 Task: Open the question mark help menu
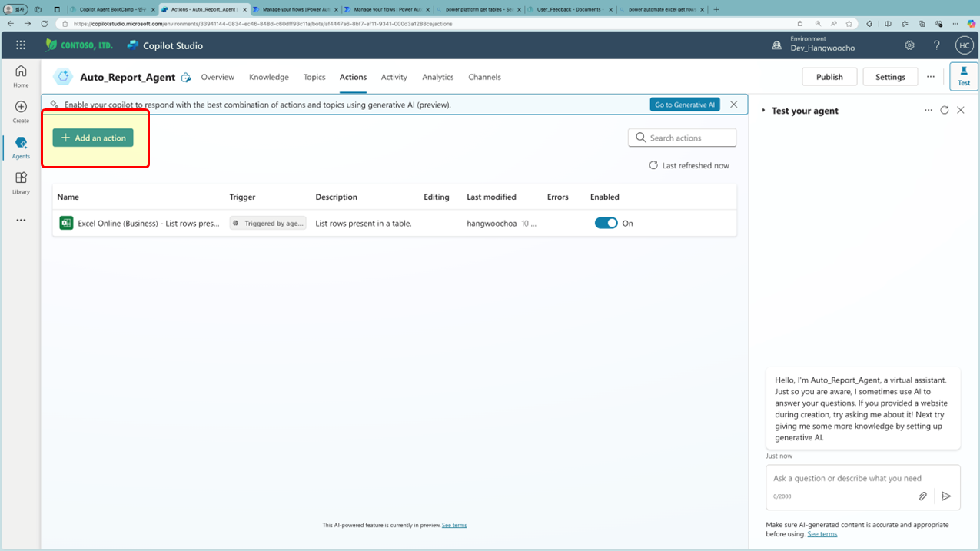(936, 45)
